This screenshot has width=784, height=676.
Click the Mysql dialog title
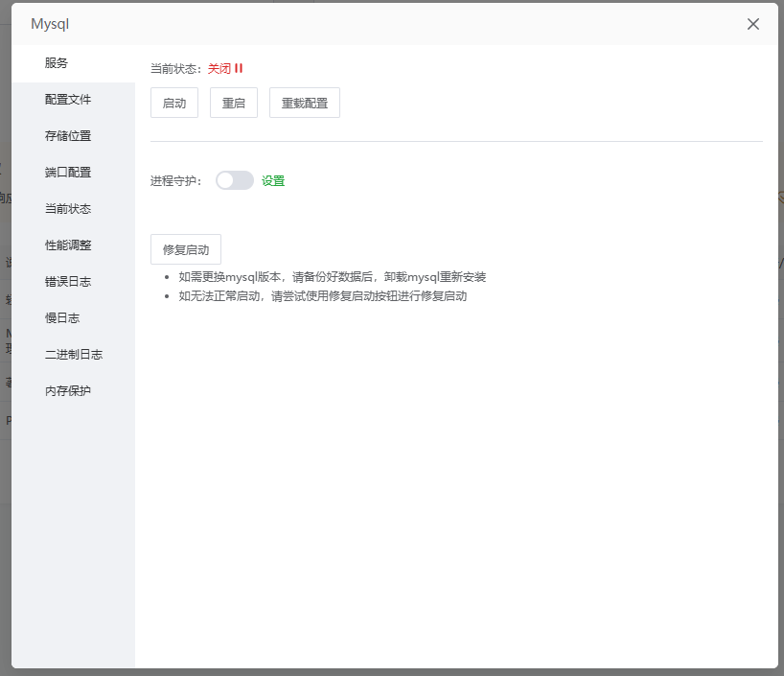[x=50, y=25]
